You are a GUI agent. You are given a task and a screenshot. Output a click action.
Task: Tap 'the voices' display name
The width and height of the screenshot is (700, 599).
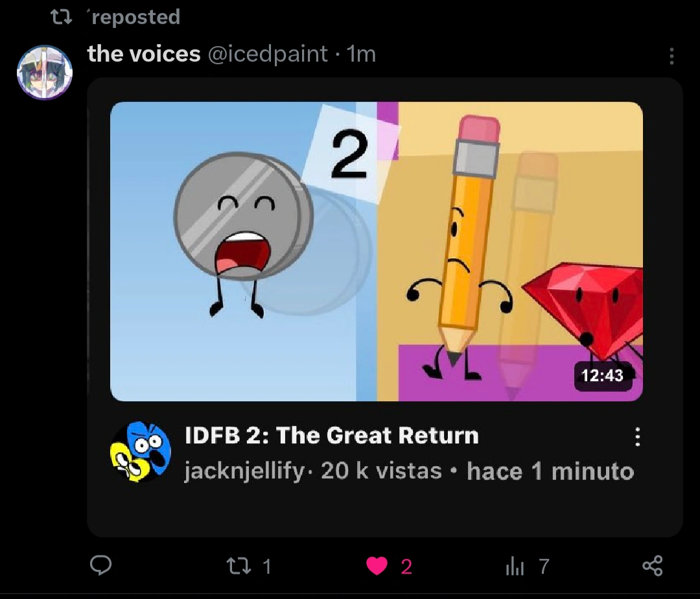[144, 54]
